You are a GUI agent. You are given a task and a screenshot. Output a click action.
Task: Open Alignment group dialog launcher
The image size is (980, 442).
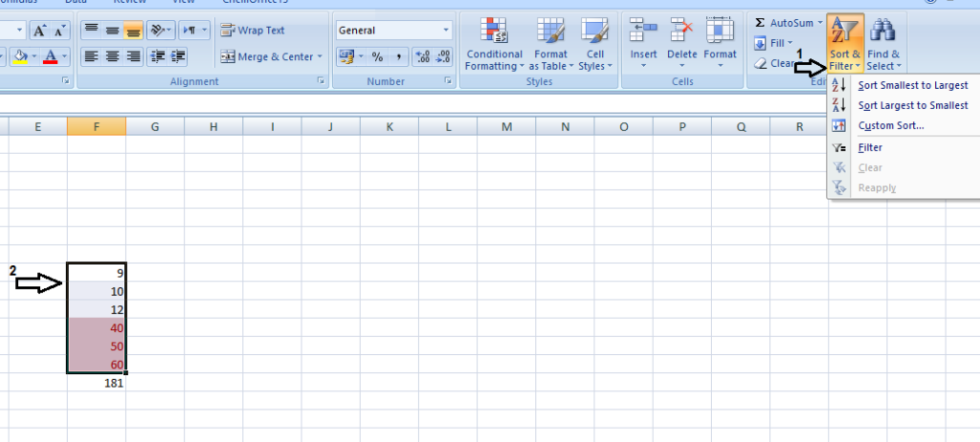tap(321, 80)
